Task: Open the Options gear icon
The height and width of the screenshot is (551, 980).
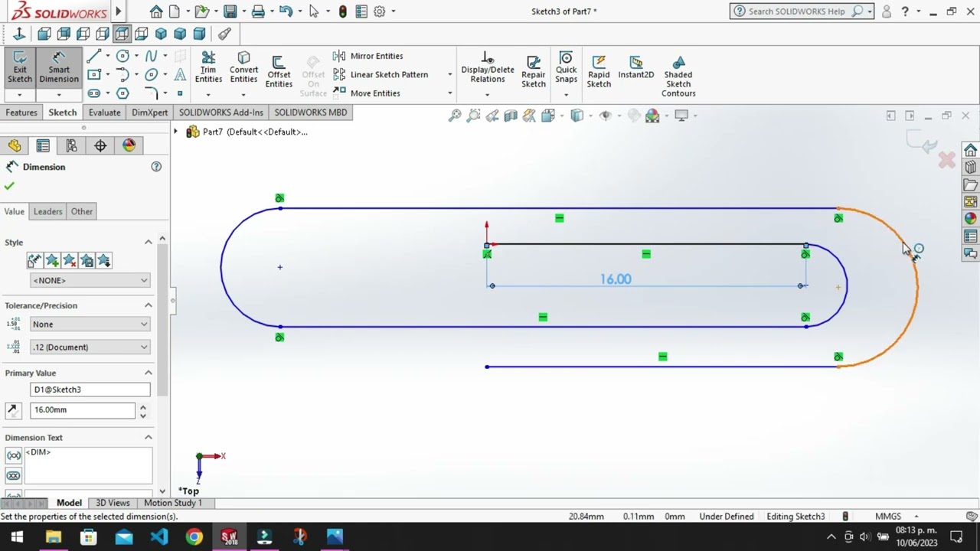Action: tap(379, 11)
